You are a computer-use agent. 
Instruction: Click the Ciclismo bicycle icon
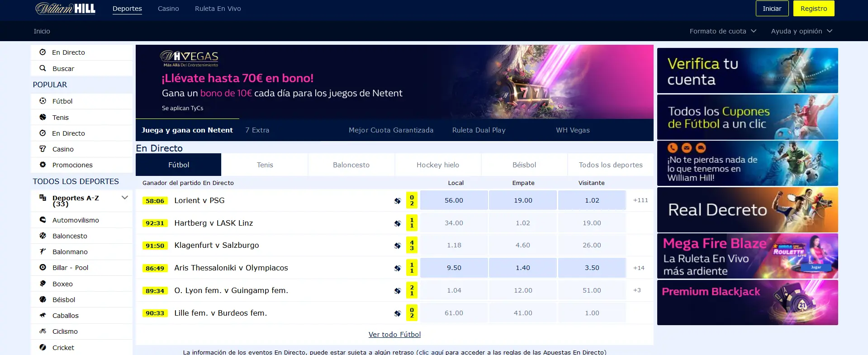tap(43, 331)
